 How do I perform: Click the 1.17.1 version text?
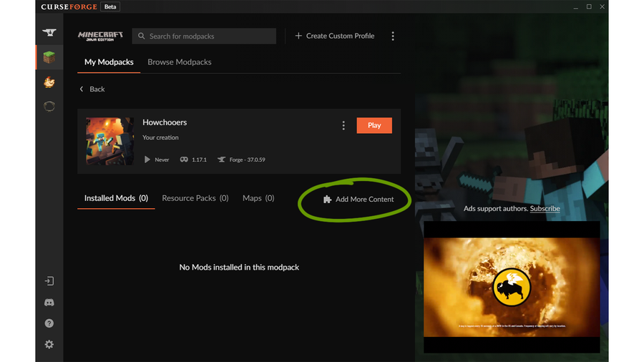(x=199, y=160)
